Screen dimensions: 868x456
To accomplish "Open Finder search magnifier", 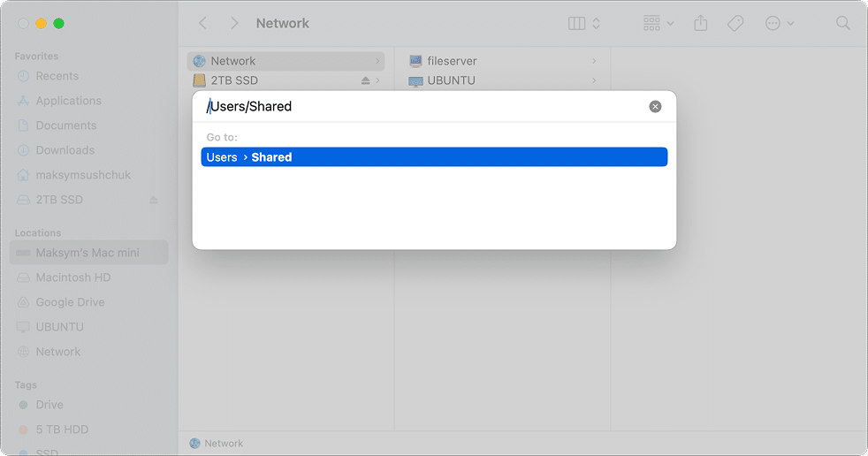I will point(842,23).
